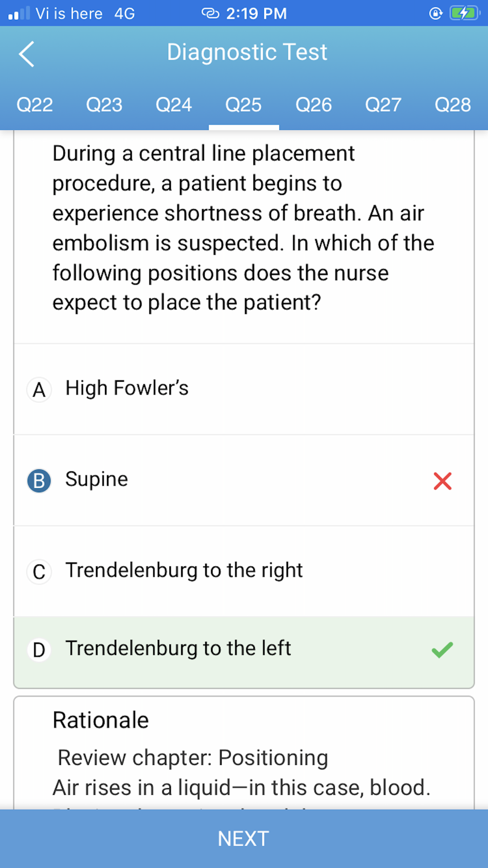Tap the battery charging icon
This screenshot has width=488, height=868.
pos(465,13)
